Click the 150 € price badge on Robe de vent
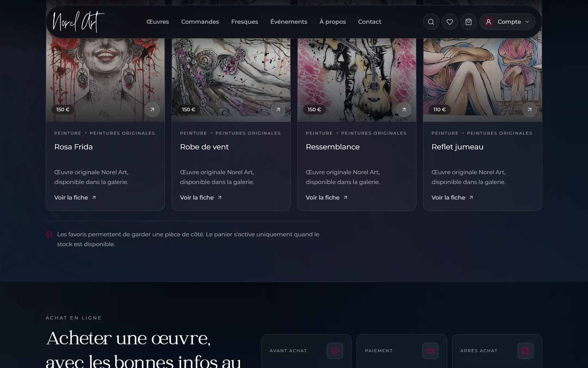Screen dimensions: 588x368 tap(189, 110)
